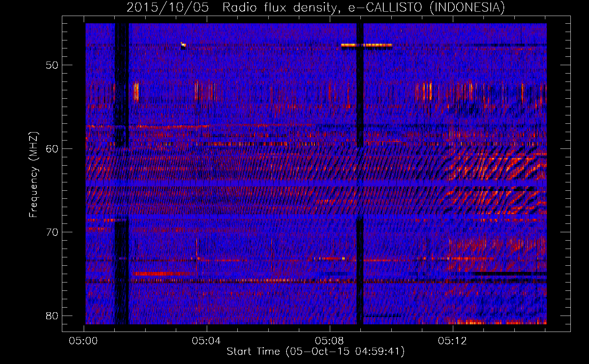This screenshot has height=364, width=589.
Task: Click the 05:00 time tick label
Action: (x=84, y=341)
